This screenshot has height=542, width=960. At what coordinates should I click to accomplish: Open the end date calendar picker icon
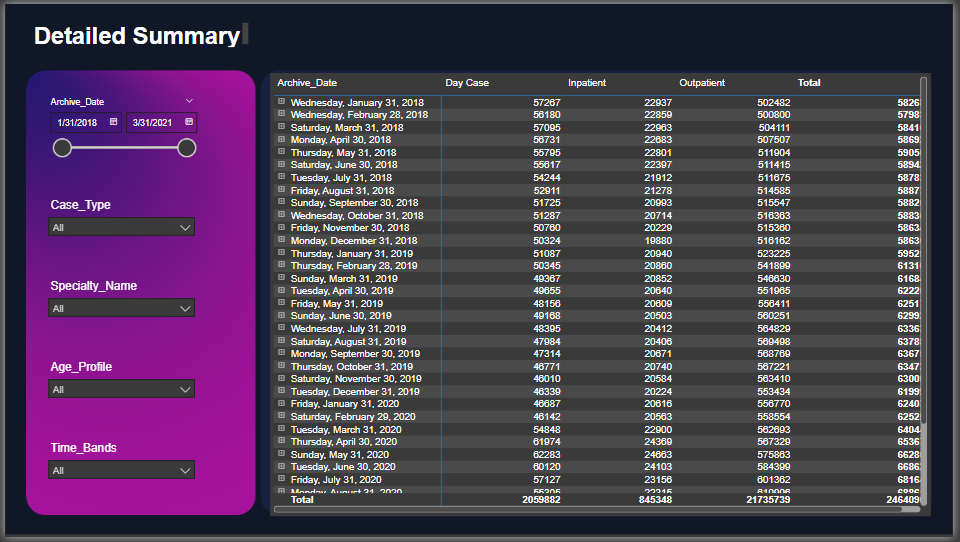189,122
